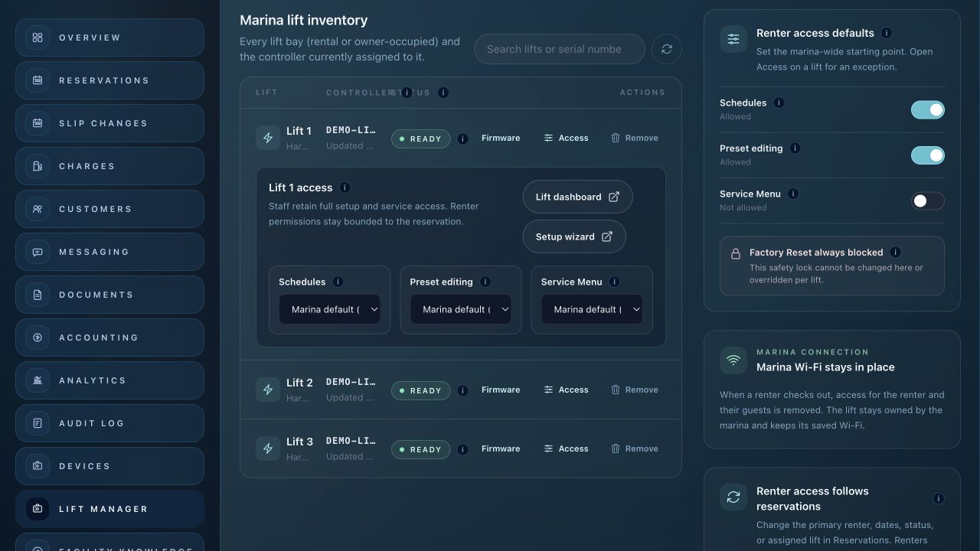This screenshot has height=551, width=980.
Task: Click the info icon next to the Status column header
Action: point(443,93)
